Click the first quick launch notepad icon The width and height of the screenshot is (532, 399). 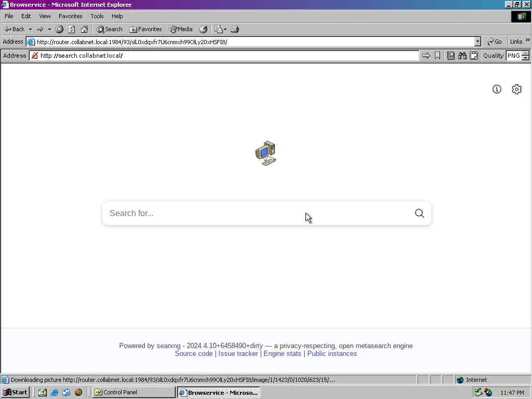tap(42, 392)
